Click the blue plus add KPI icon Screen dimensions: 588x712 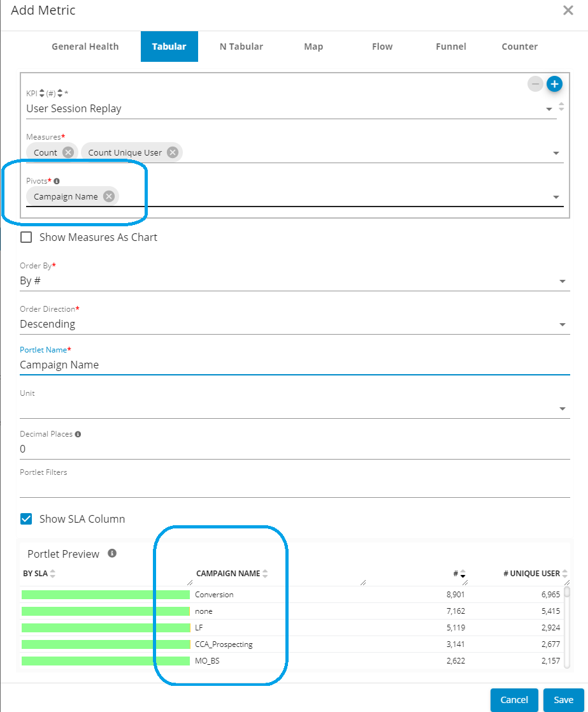[554, 84]
